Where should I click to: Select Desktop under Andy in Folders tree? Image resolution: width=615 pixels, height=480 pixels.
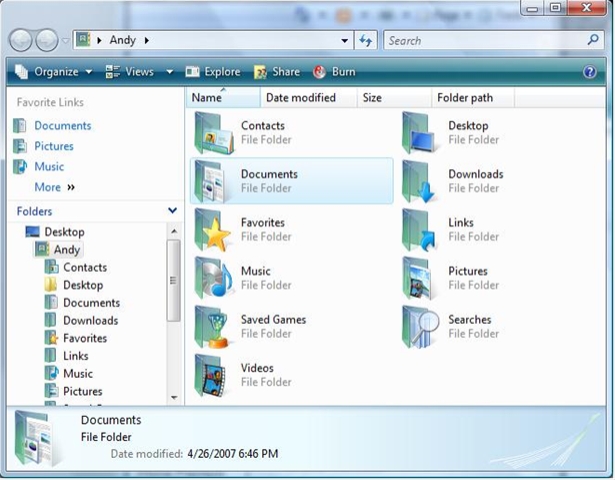[x=83, y=285]
